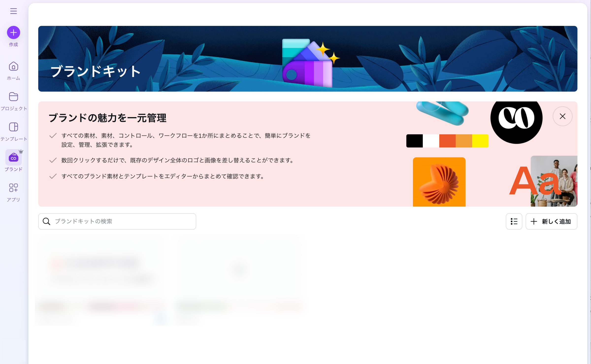Click the 新しく追加 button
This screenshot has height=364, width=591.
(551, 221)
